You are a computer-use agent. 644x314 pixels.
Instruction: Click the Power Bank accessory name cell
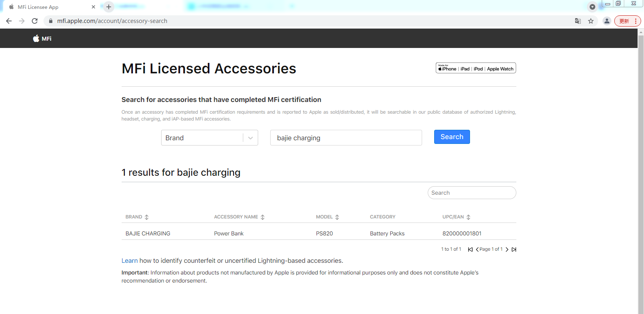point(229,233)
